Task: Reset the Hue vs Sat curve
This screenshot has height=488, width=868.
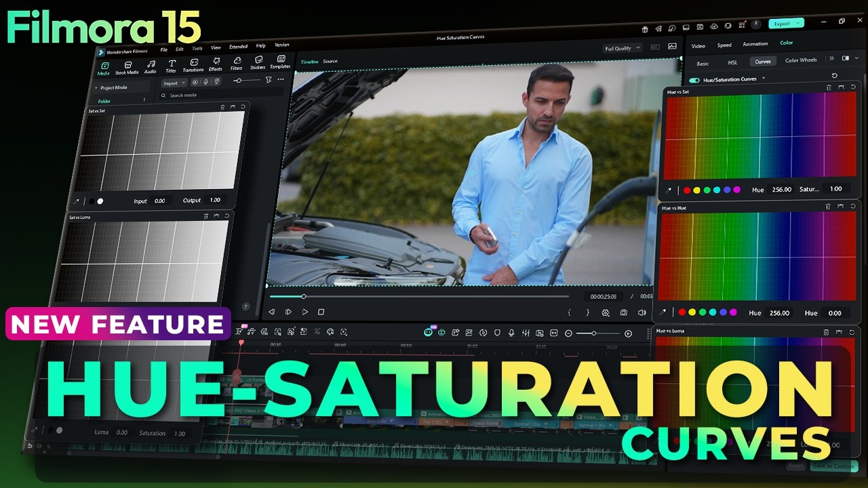Action: point(854,87)
